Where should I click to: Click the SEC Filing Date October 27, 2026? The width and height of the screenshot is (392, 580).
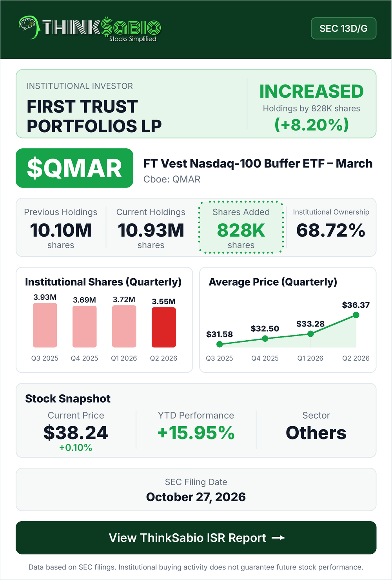tap(196, 497)
